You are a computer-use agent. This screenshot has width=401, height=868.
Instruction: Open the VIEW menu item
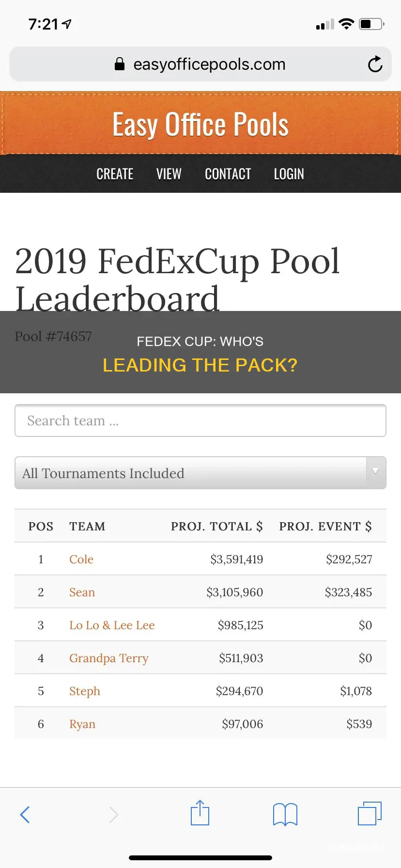[x=169, y=174]
